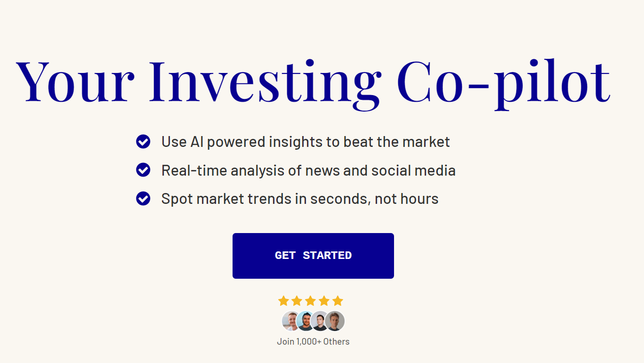Click the word 'Your' in the headline
Screen dimensions: 644x363
point(75,81)
